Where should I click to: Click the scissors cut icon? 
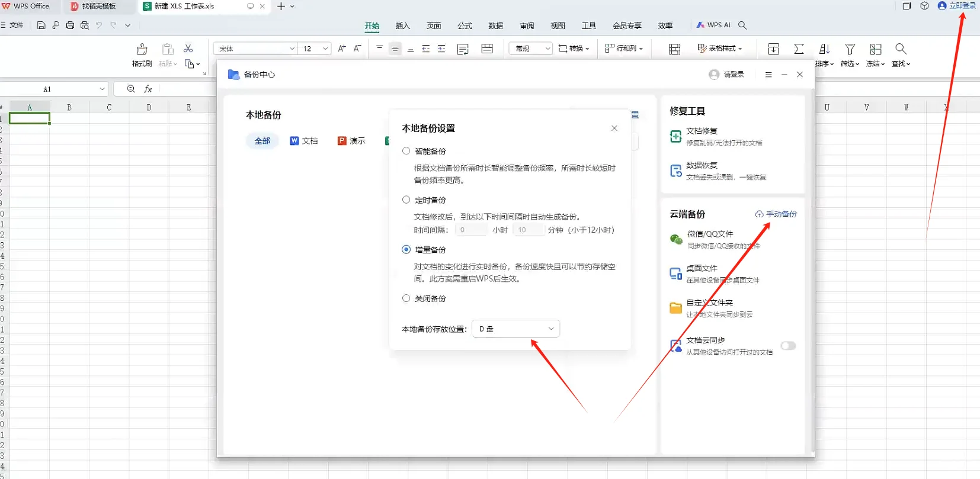coord(188,49)
